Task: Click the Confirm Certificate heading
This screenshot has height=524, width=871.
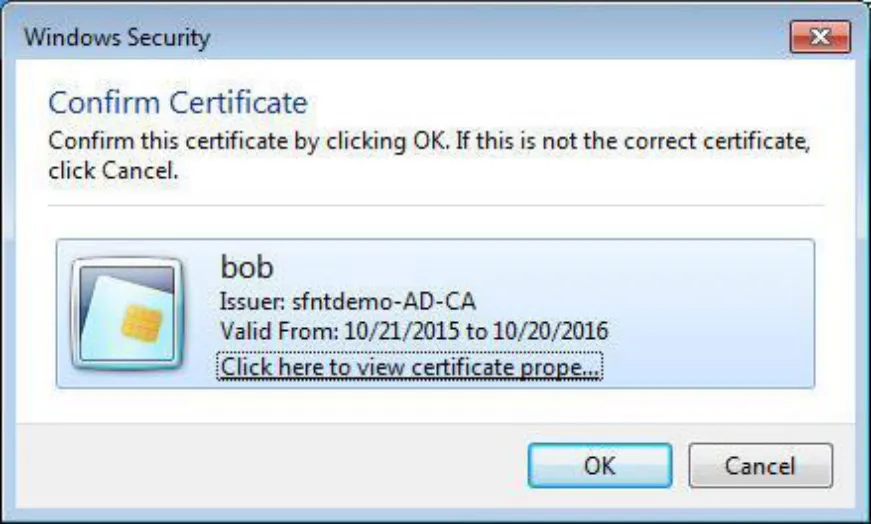Action: pos(178,103)
